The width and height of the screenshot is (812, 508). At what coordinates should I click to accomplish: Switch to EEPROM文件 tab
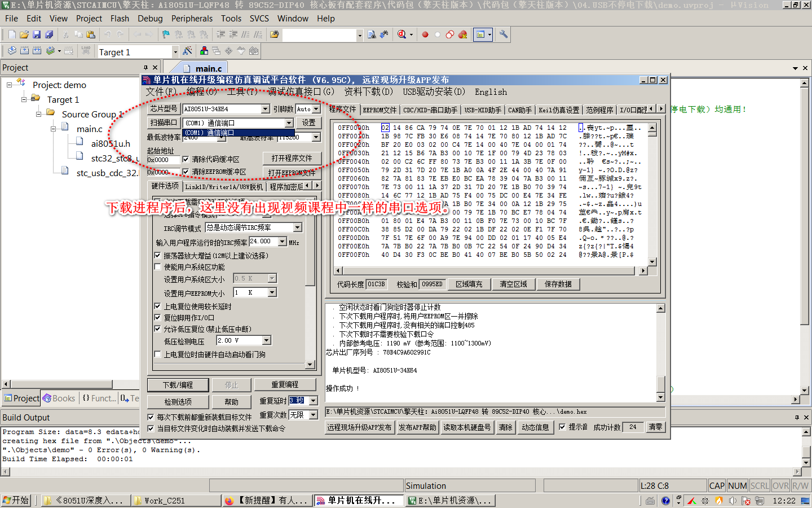click(x=379, y=110)
